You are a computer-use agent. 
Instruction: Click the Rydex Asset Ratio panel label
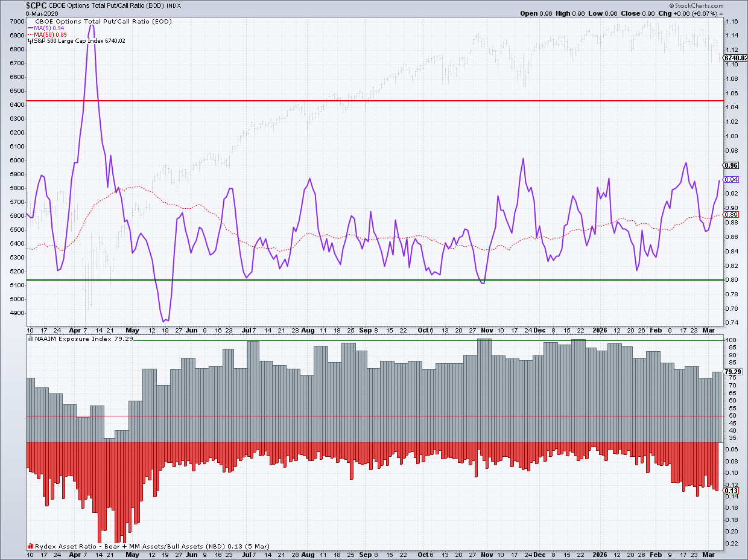(153, 546)
